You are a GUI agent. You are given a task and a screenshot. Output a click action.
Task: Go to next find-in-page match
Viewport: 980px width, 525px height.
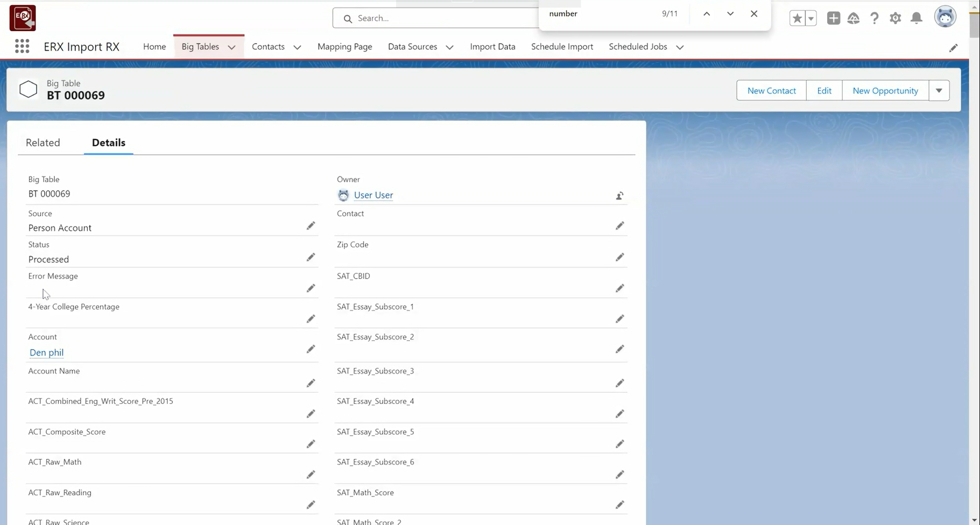[x=730, y=14]
